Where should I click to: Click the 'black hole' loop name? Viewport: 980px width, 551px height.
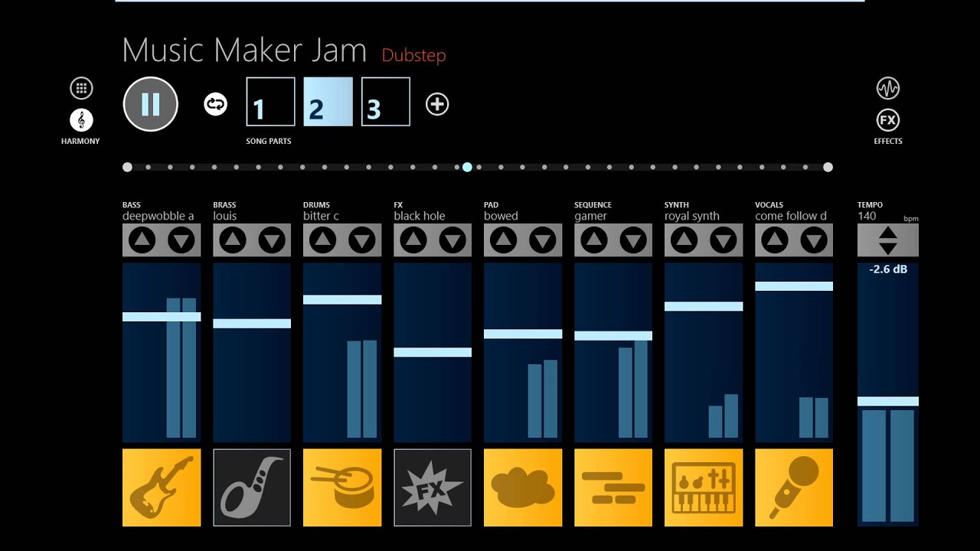click(x=420, y=216)
